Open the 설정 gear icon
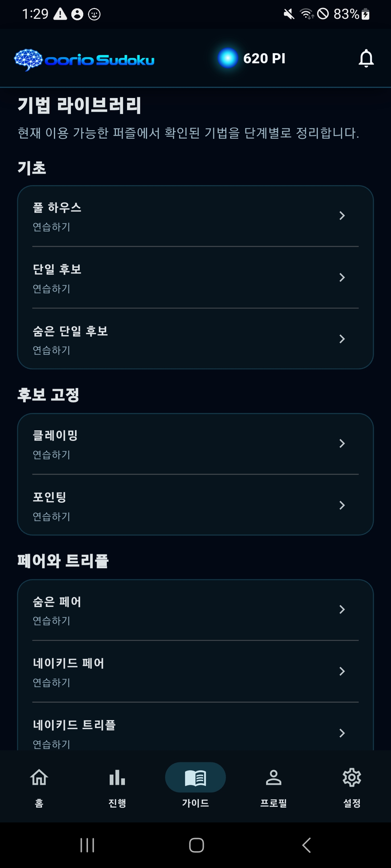 pyautogui.click(x=352, y=777)
